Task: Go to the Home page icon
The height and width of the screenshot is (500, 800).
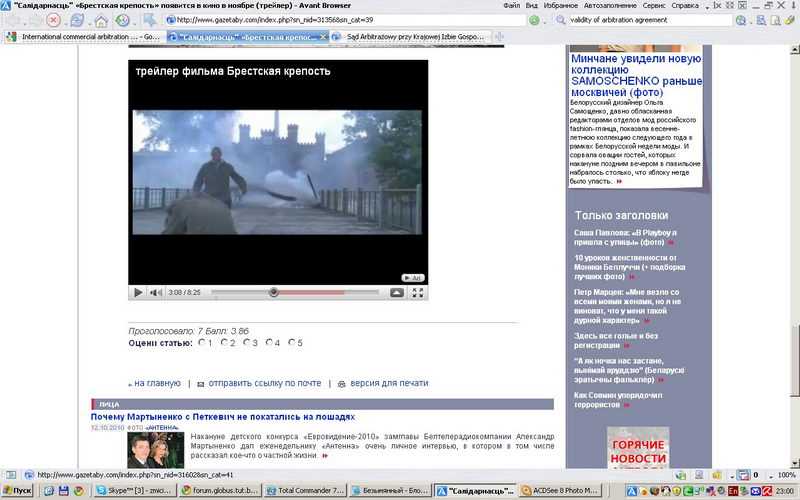Action: tap(101, 21)
